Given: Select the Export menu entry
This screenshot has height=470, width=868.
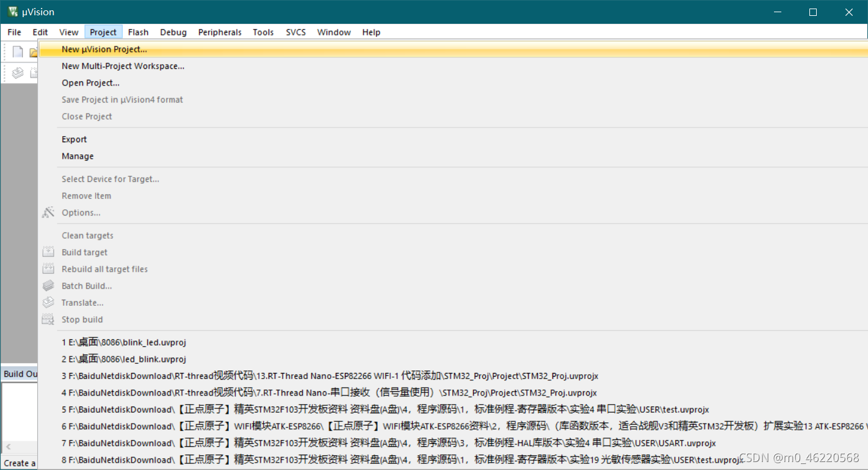Looking at the screenshot, I should (453, 139).
